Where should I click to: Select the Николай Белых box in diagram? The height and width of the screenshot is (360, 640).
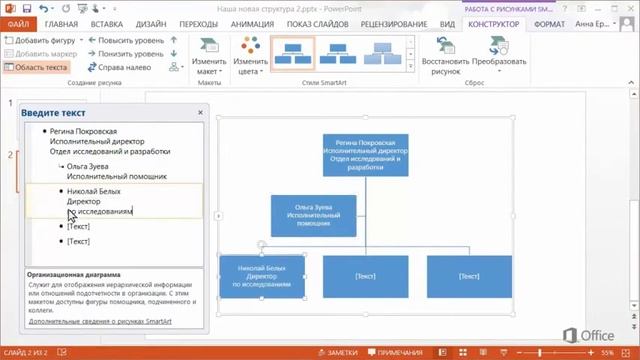click(262, 276)
